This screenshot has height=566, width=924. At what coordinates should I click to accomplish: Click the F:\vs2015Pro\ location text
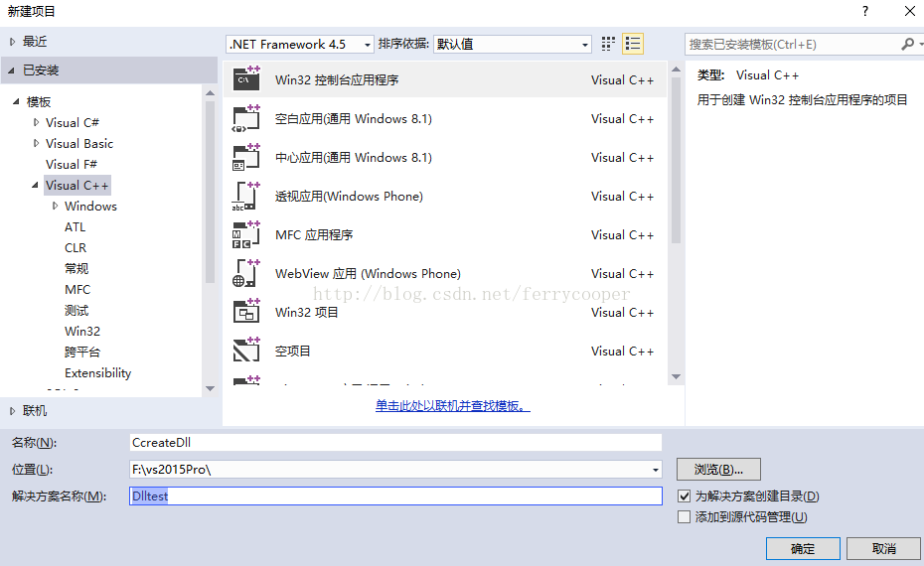pyautogui.click(x=172, y=470)
